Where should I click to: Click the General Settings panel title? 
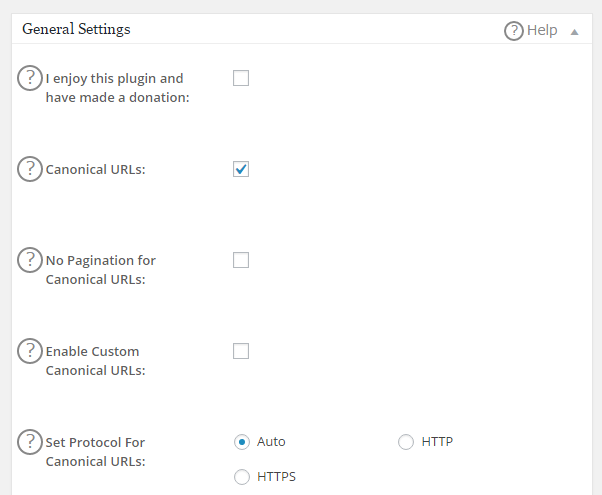click(x=76, y=29)
